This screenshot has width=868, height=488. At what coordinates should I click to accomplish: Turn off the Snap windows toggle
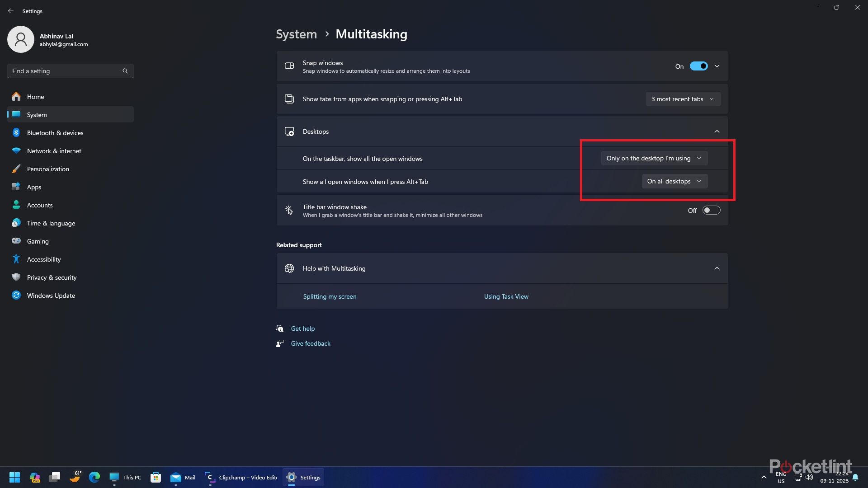(x=698, y=66)
